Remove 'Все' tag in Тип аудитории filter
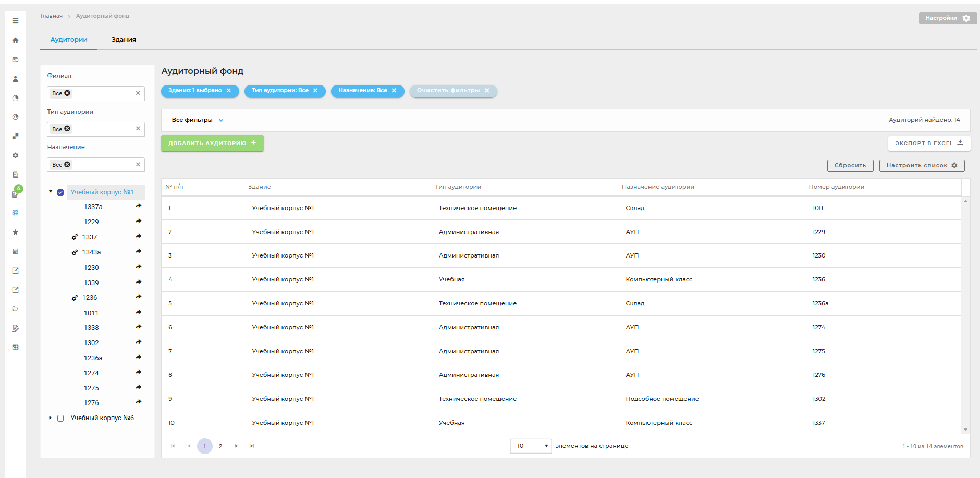980x478 pixels. [67, 129]
